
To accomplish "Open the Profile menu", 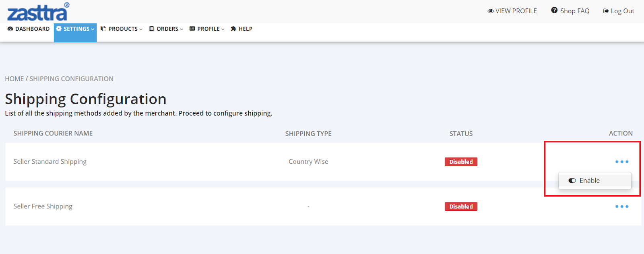I will (x=208, y=29).
